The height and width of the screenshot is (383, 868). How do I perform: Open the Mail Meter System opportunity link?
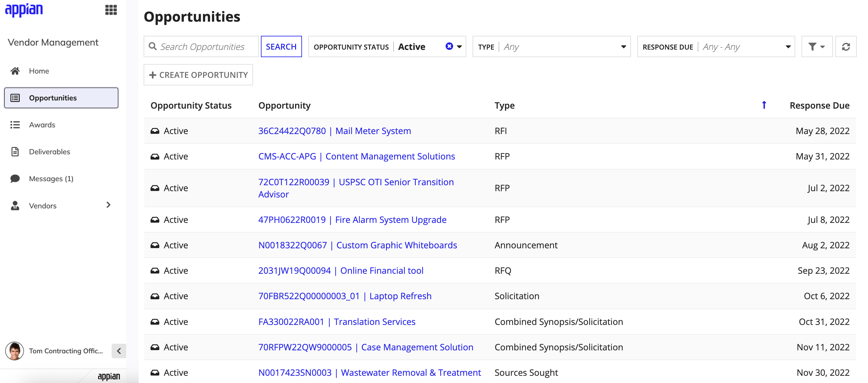334,131
